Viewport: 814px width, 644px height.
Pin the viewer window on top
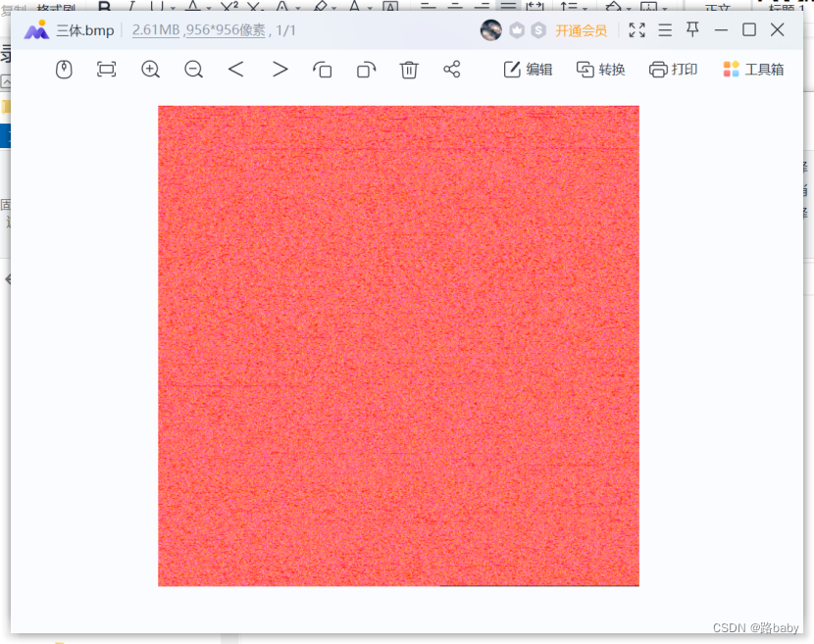(x=692, y=29)
